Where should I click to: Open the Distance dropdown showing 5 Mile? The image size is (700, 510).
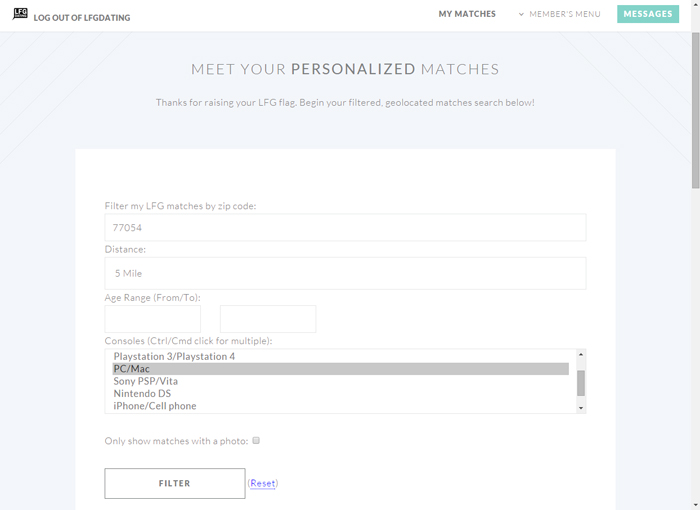coord(345,273)
